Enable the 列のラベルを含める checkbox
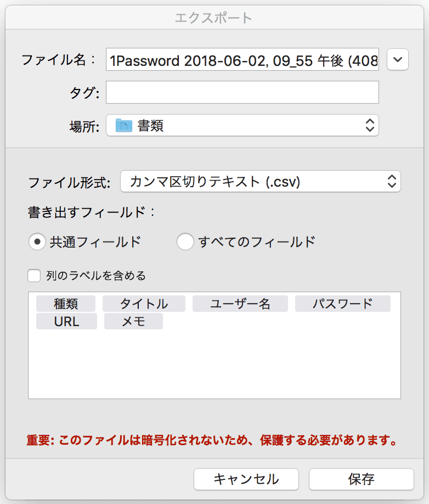Image resolution: width=429 pixels, height=504 pixels. coord(34,276)
